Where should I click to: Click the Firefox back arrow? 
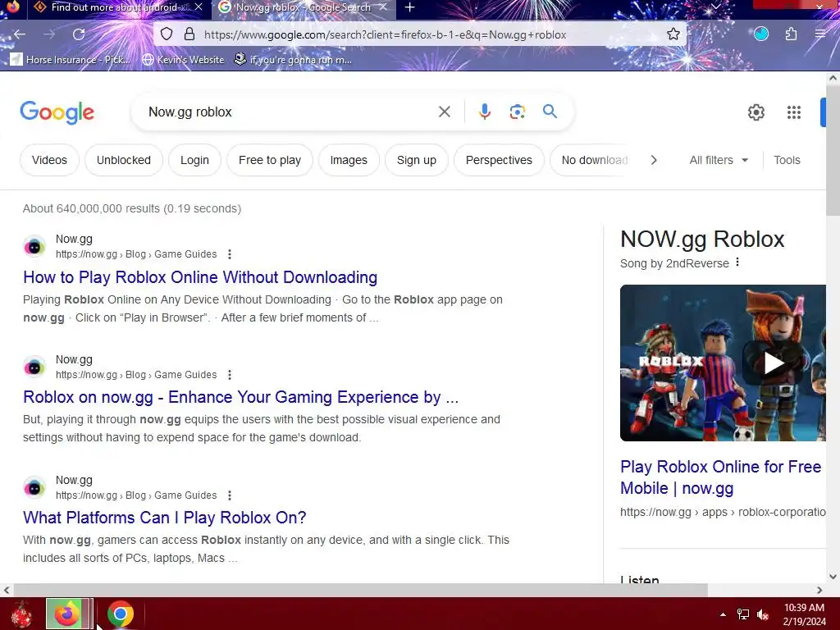coord(20,34)
